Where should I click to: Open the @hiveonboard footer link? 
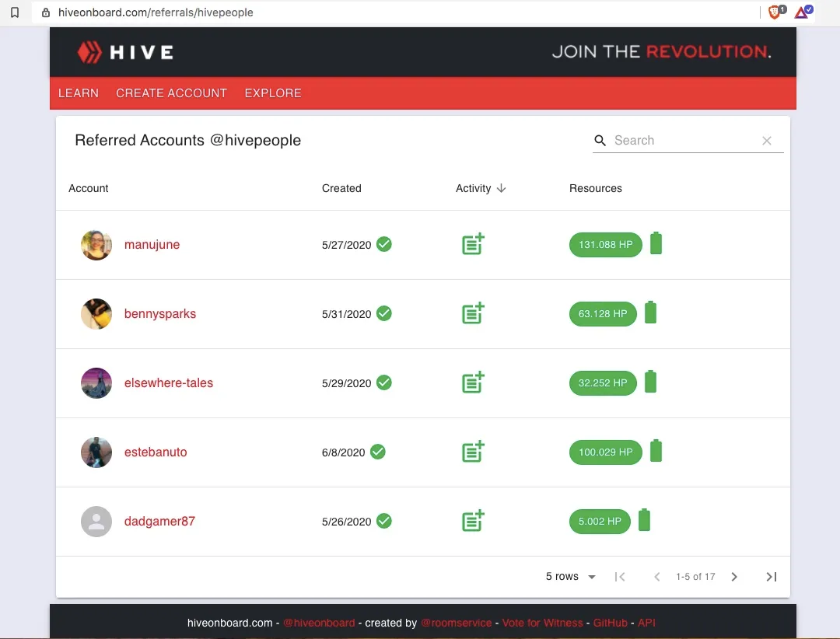(x=319, y=623)
